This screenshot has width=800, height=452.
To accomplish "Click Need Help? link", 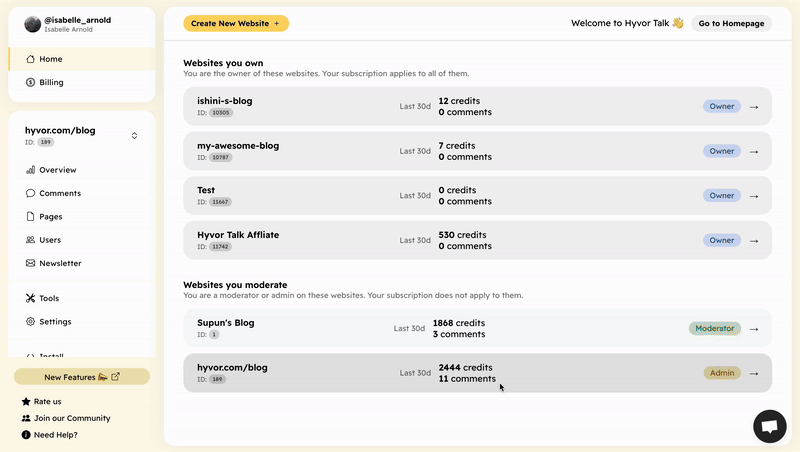I will (x=49, y=435).
